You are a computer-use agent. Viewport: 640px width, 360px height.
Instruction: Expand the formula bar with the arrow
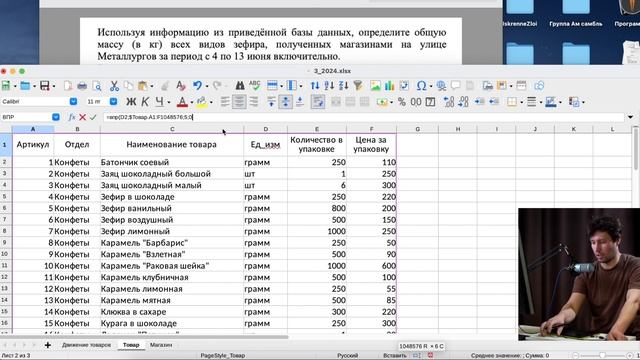630,117
